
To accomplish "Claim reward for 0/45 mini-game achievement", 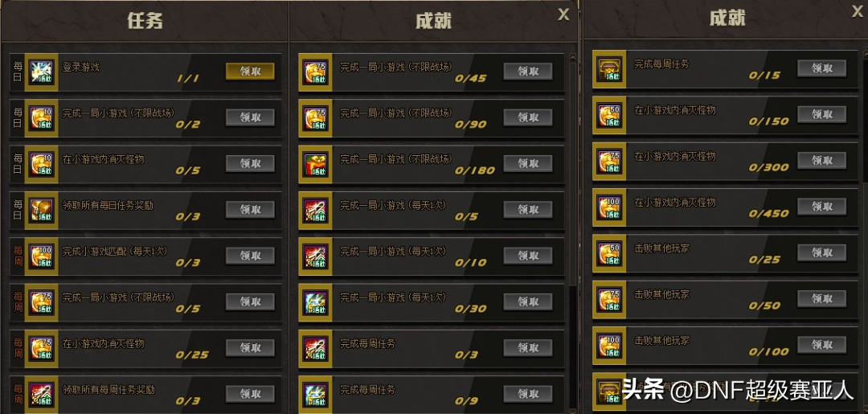I will (x=527, y=72).
